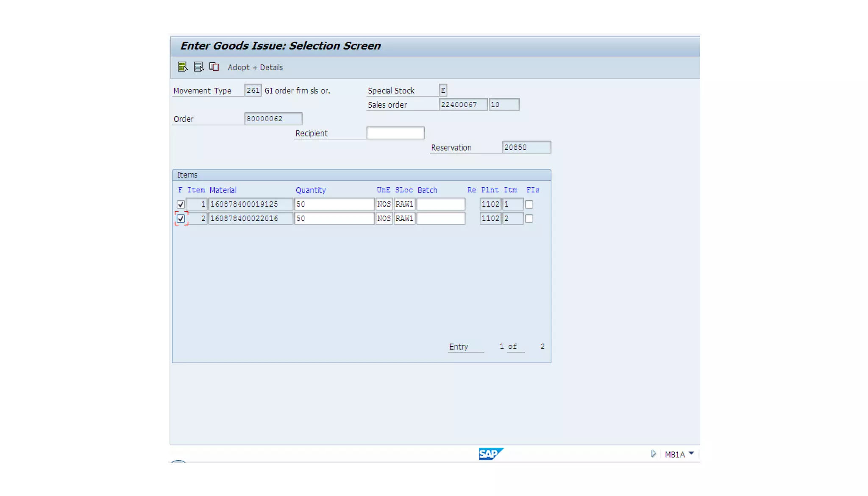Tick the FIs checkbox for item 2

[x=529, y=219]
